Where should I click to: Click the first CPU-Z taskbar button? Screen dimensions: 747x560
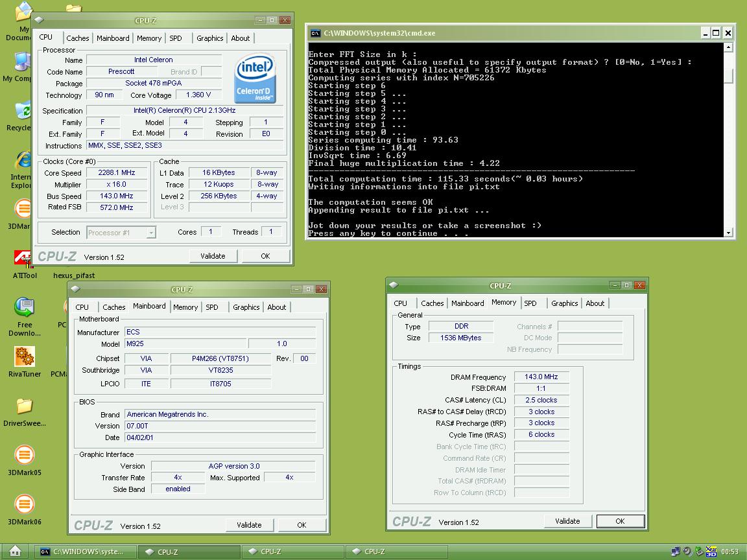pyautogui.click(x=189, y=552)
